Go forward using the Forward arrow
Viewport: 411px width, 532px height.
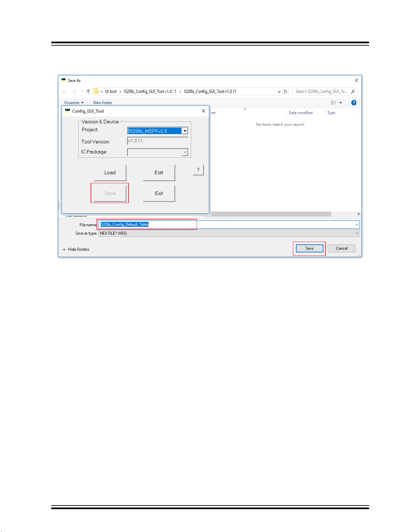point(74,91)
